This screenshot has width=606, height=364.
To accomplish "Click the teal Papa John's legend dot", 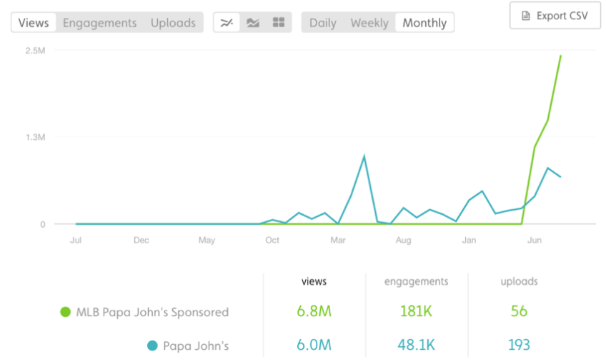I will click(152, 345).
